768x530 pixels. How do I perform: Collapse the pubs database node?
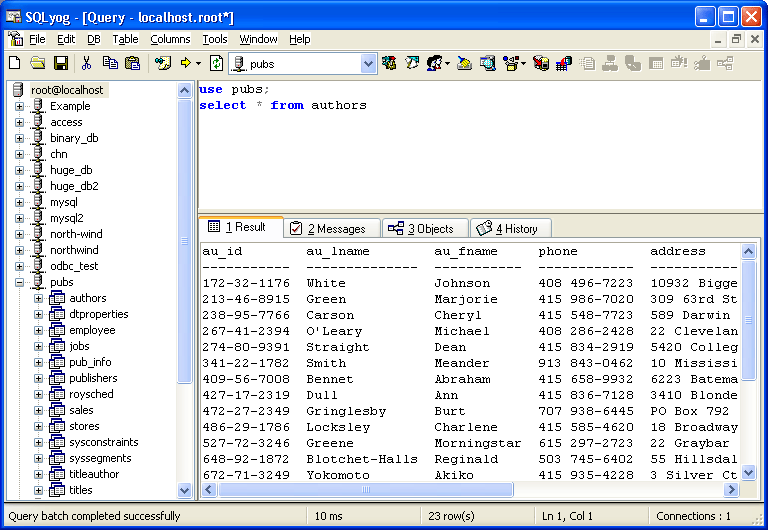[20, 282]
